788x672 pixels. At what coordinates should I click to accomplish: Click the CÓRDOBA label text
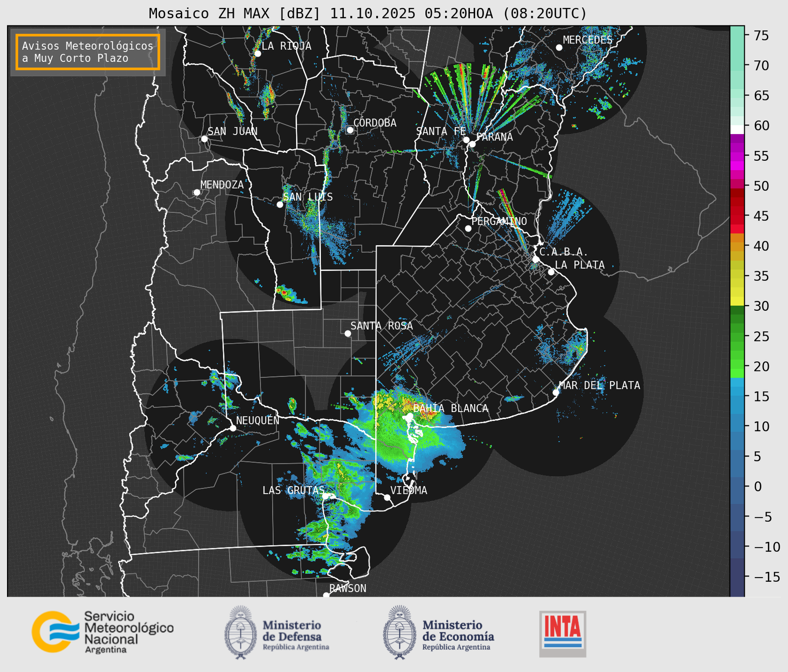click(x=375, y=122)
